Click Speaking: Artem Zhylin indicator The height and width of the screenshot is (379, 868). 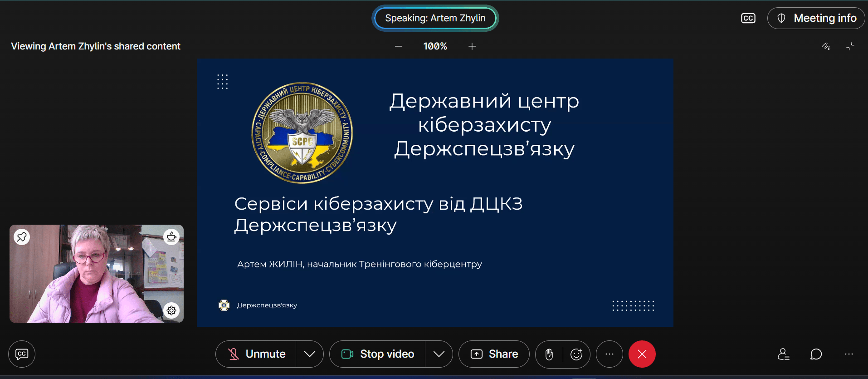435,18
